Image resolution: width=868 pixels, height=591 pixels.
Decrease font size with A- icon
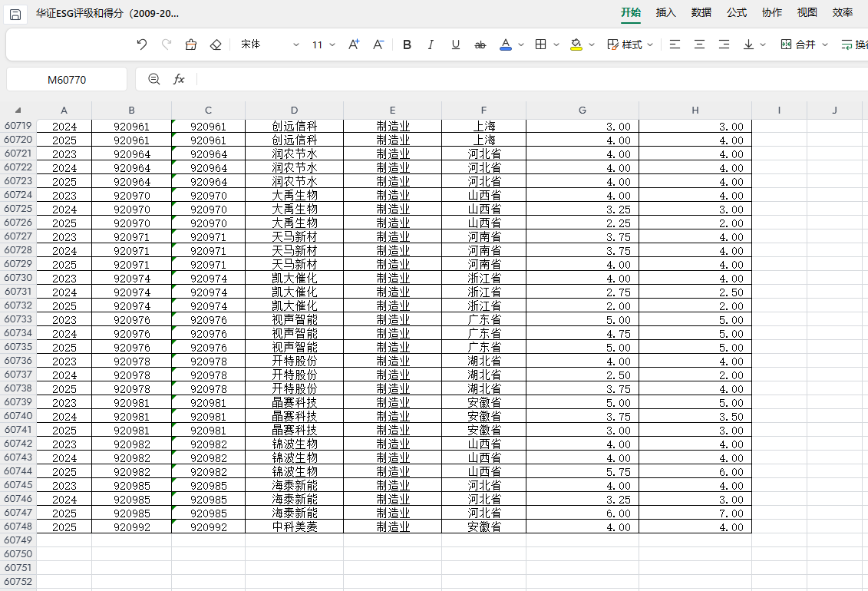point(378,45)
